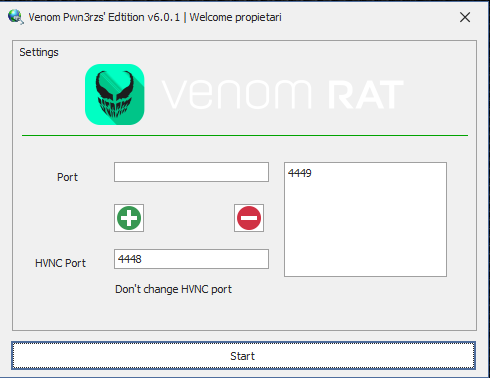
Task: Close the Venom settings window
Action: [x=465, y=17]
